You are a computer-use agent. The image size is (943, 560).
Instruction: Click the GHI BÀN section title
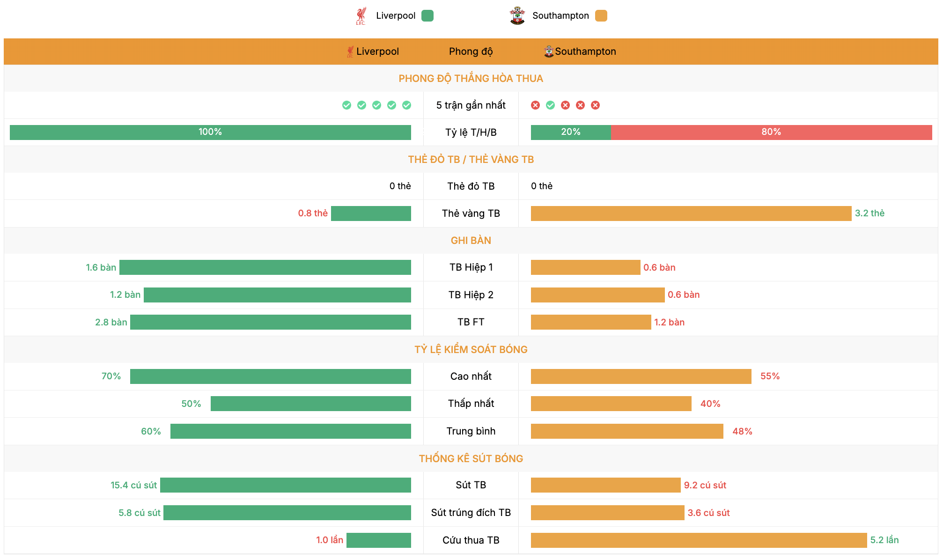point(471,240)
